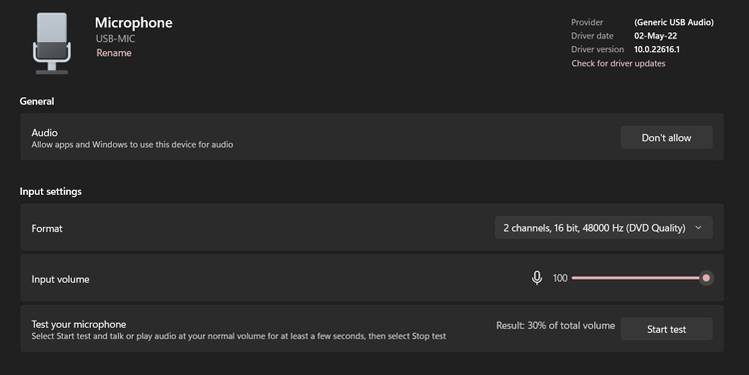The width and height of the screenshot is (749, 375).
Task: Mute the microphone via input volume icon
Action: (x=536, y=278)
